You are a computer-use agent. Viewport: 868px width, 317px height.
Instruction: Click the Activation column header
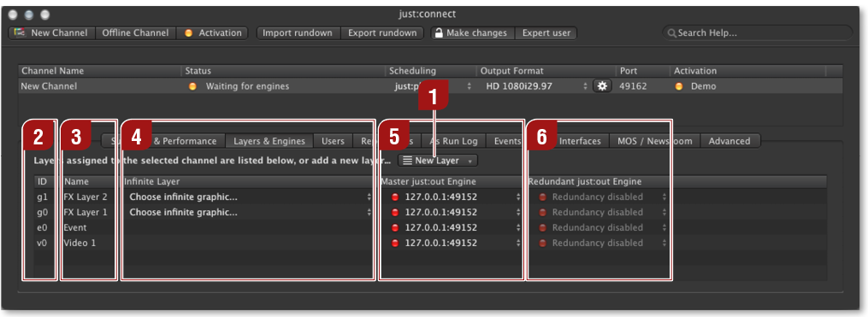click(x=747, y=72)
